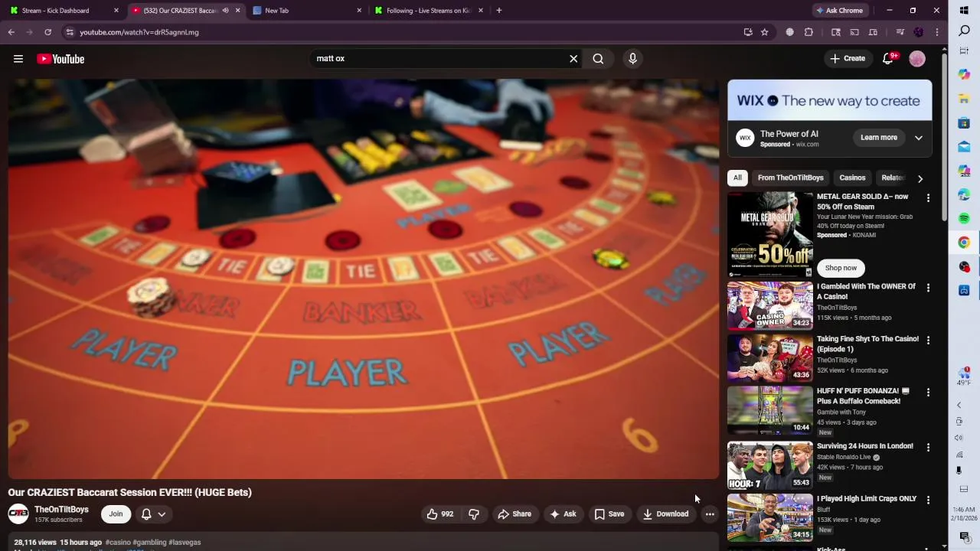Open 'I Played High Limit Craps ONLY' title

(867, 499)
